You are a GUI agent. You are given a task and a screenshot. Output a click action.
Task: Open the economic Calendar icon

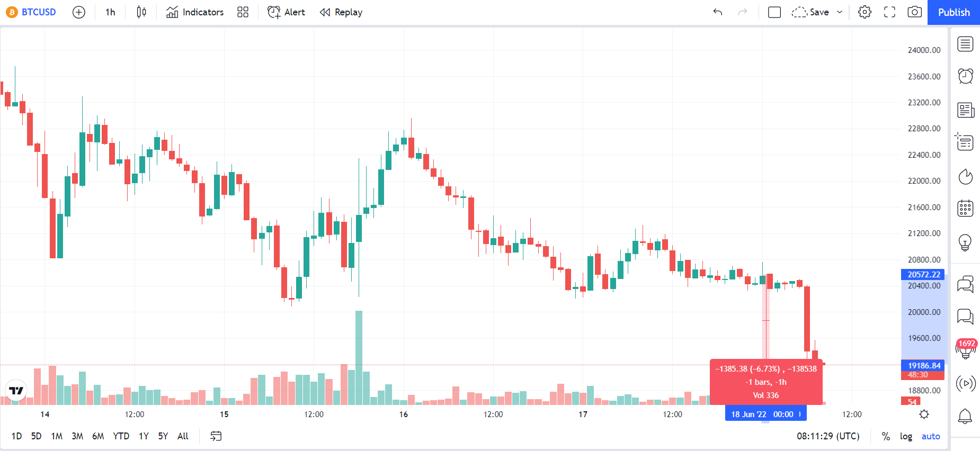(x=965, y=209)
